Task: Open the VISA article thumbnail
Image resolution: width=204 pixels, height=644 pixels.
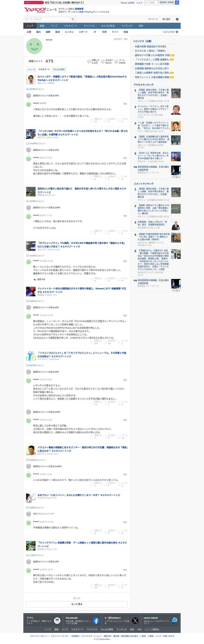Action: click(x=31, y=292)
